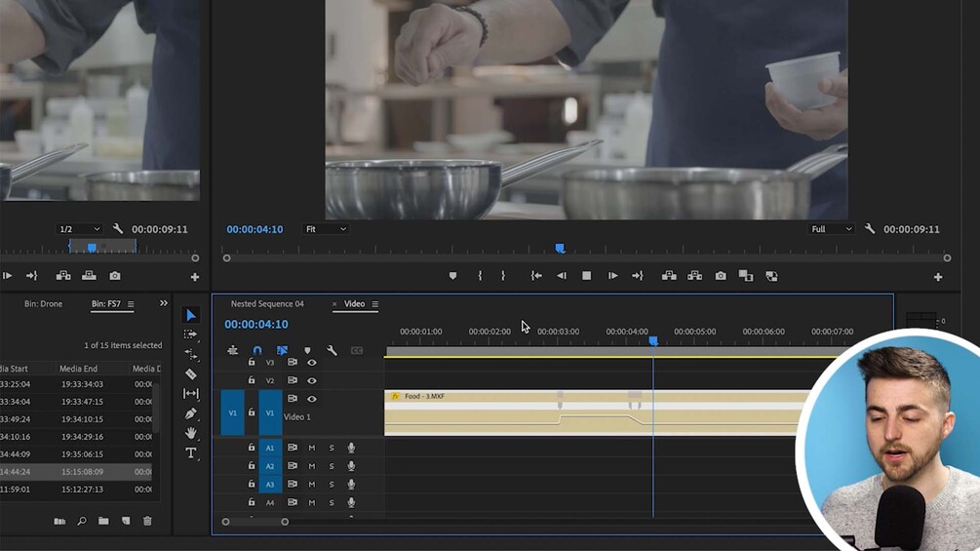The width and height of the screenshot is (980, 551).
Task: Select the Slip tool
Action: coord(190,394)
